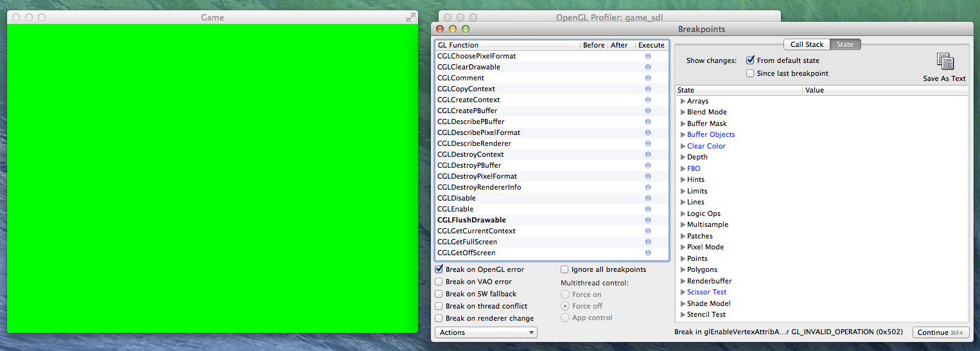Click execute dot for CGLGetOffScreen

[648, 253]
